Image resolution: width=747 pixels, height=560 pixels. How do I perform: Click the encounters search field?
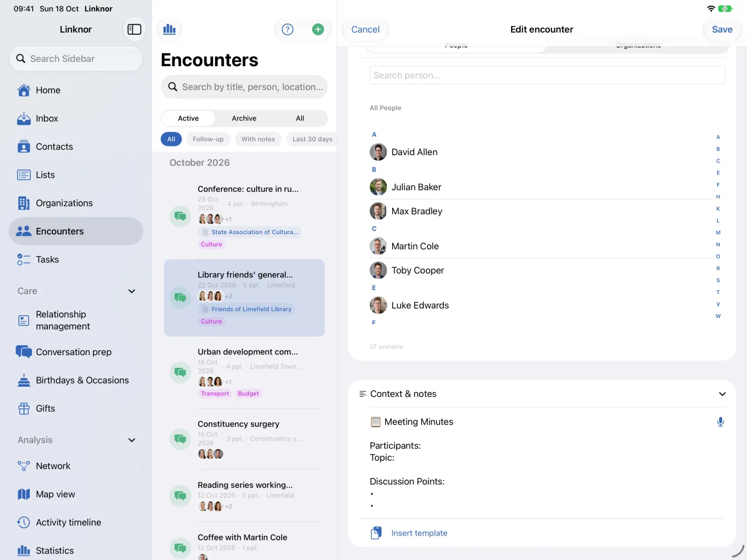[244, 87]
